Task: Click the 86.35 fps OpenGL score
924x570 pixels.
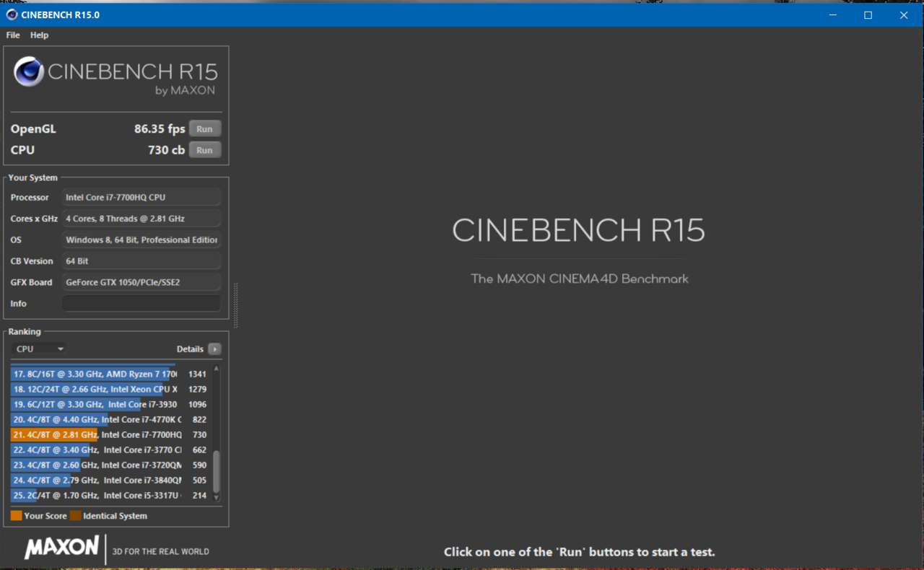Action: click(x=160, y=129)
